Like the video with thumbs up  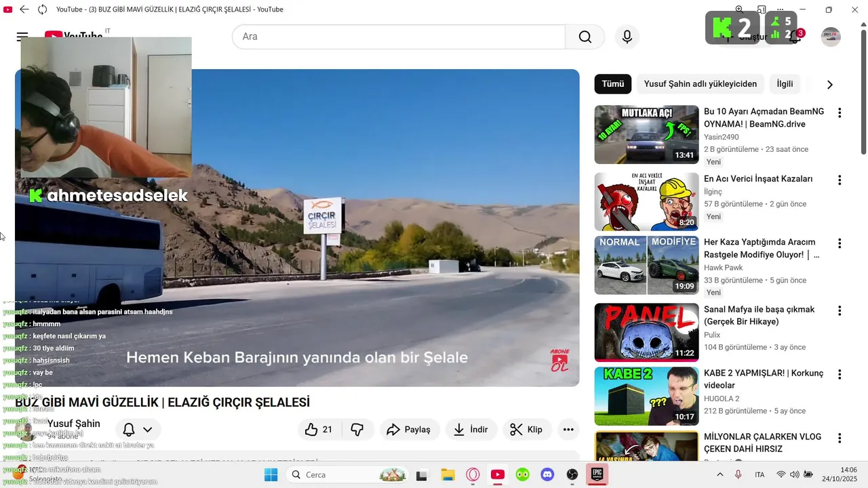point(311,429)
